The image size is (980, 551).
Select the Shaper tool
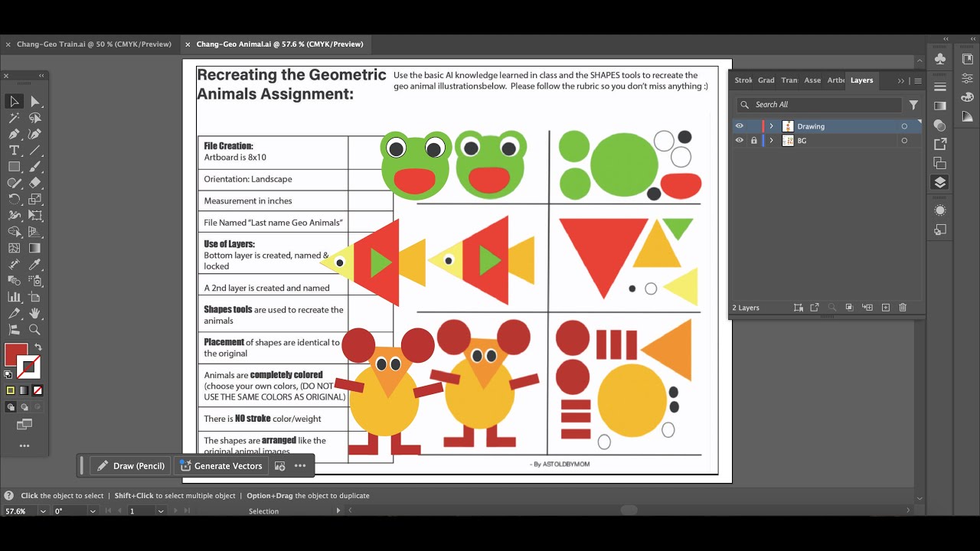point(14,183)
